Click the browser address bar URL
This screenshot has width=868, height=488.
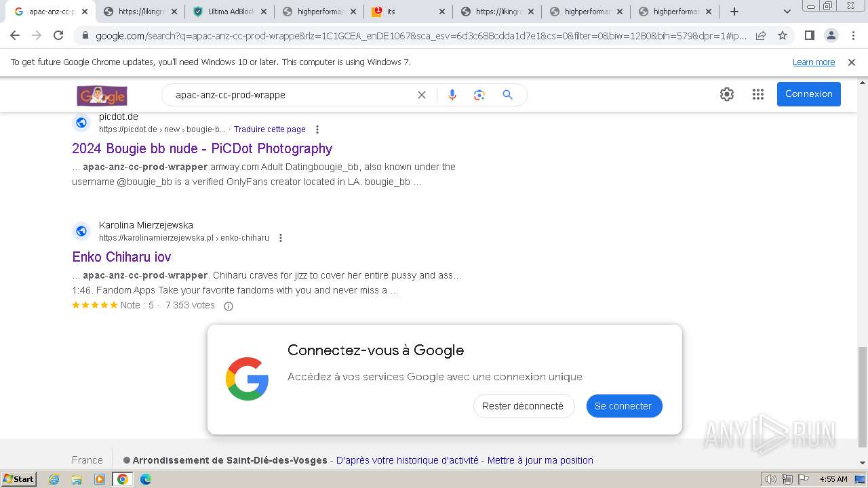click(420, 36)
